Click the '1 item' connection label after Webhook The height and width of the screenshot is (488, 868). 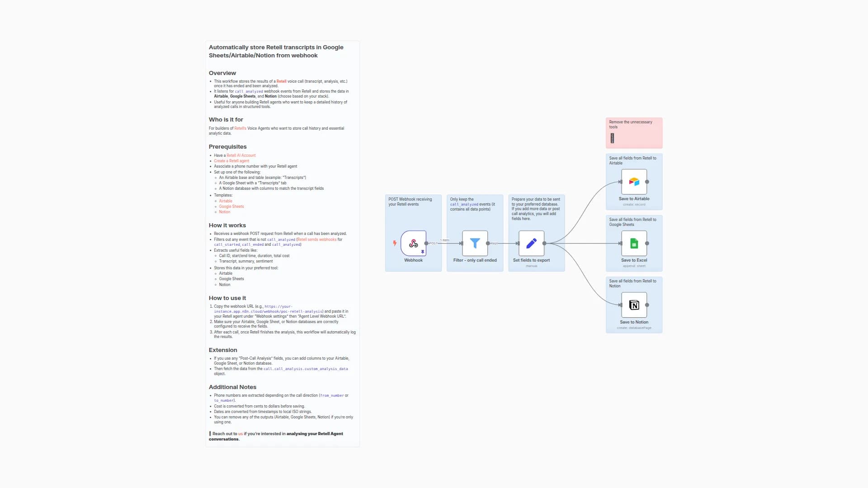tap(445, 240)
